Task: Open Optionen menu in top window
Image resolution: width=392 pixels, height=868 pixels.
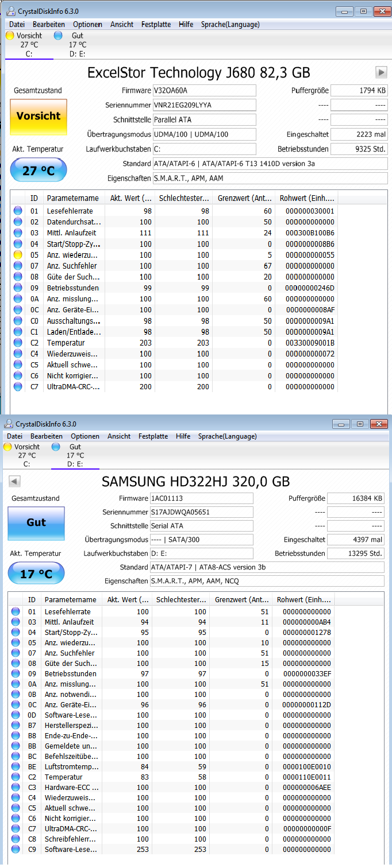Action: pos(88,24)
